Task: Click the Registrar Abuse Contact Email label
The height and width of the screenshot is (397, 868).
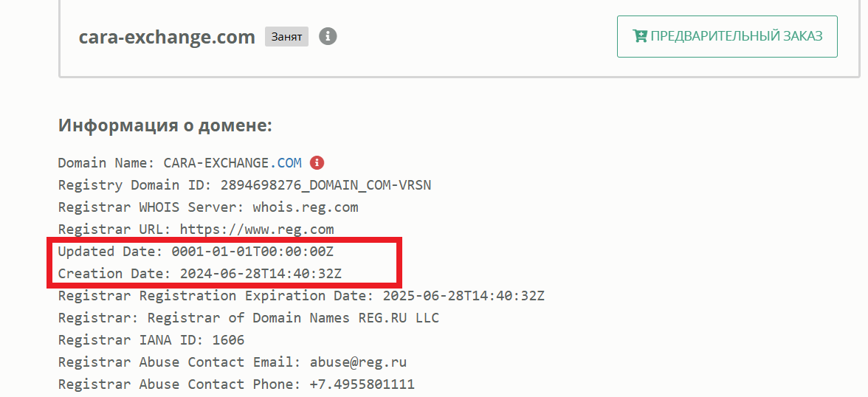Action: pos(178,362)
